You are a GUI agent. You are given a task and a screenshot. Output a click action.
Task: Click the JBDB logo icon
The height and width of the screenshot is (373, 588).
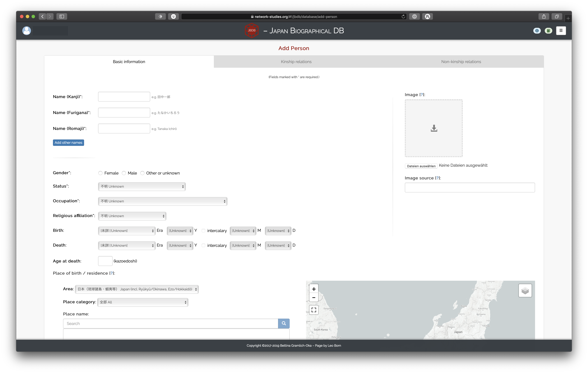pos(252,30)
